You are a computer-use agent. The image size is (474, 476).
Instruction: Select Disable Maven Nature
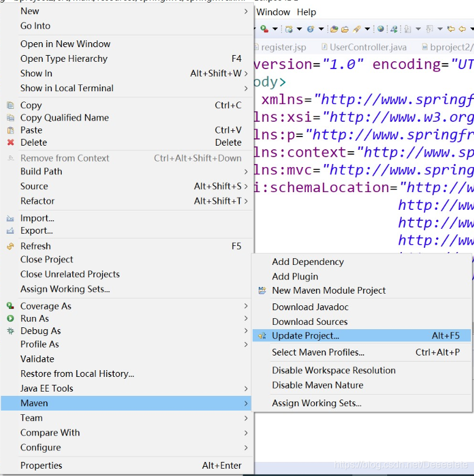coord(361,385)
